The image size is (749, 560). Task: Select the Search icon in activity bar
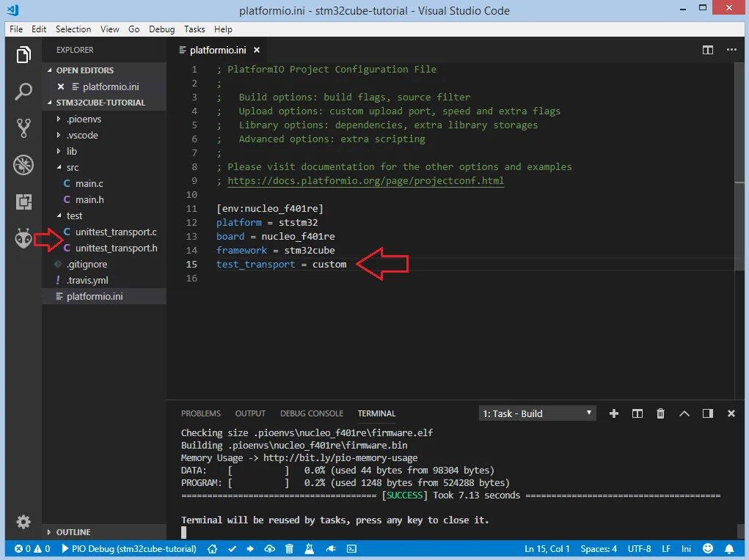tap(24, 92)
